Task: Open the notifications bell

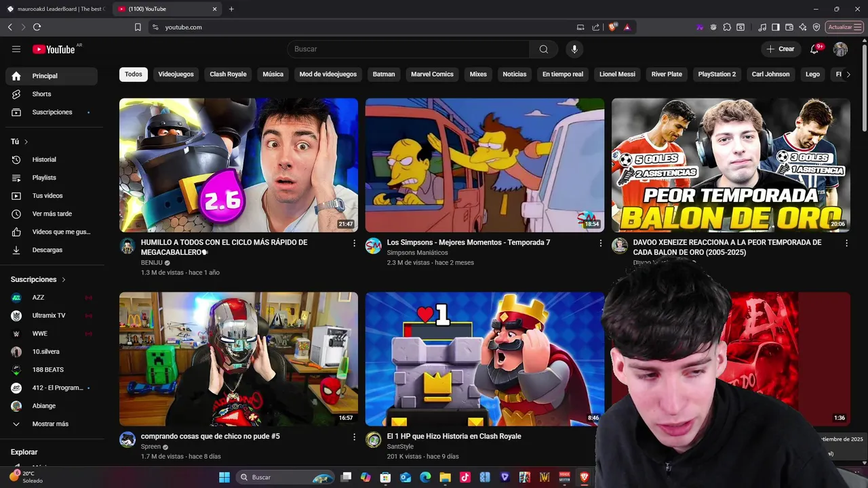Action: coord(814,49)
